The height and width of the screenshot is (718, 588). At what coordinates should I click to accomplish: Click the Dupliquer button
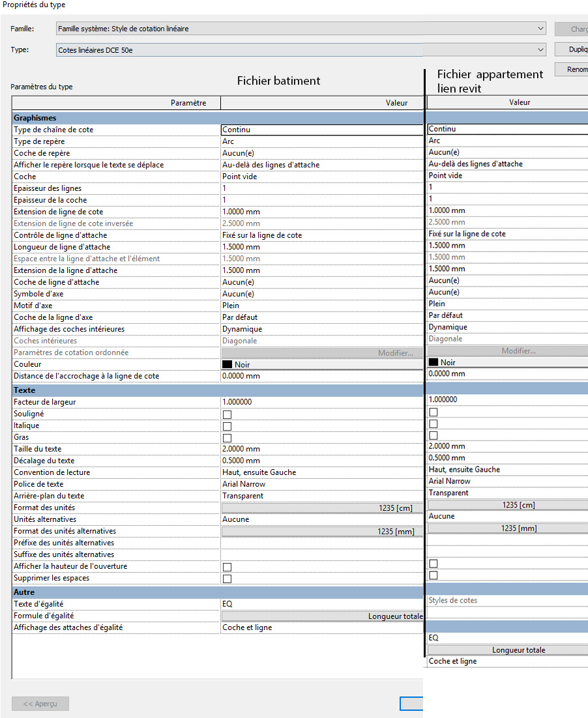tap(571, 50)
